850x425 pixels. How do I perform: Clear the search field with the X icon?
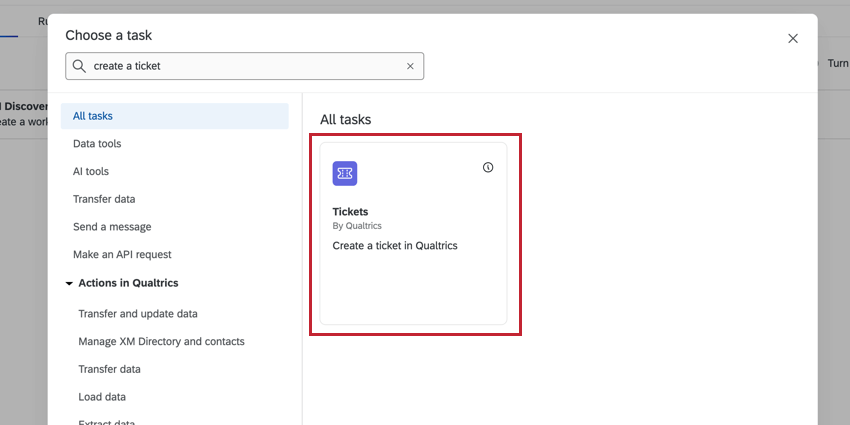tap(410, 66)
